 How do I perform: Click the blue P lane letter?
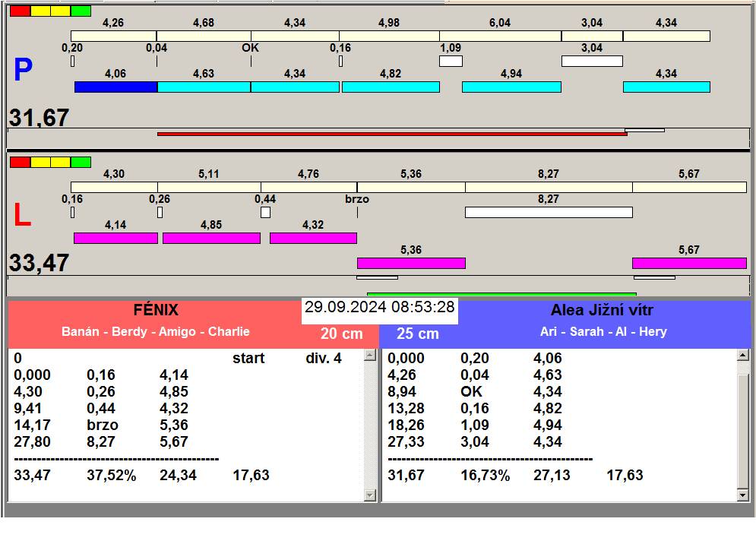[x=23, y=71]
